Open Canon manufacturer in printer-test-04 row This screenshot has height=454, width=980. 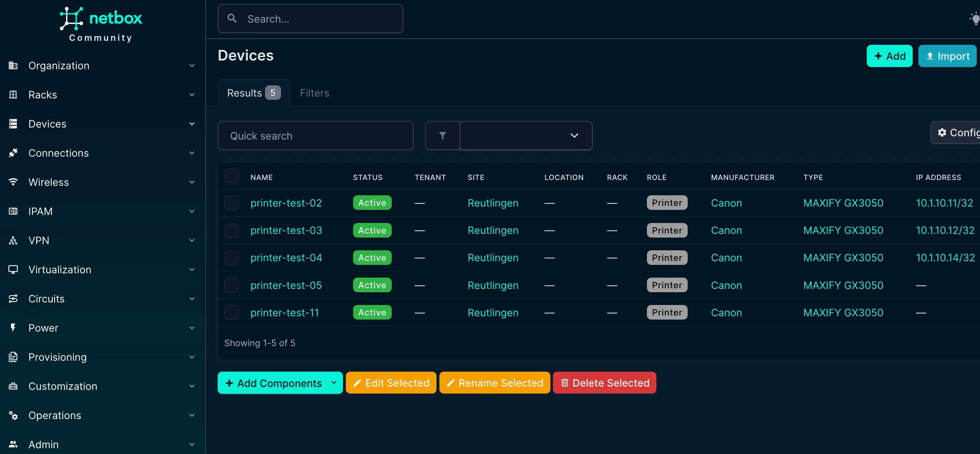[726, 258]
